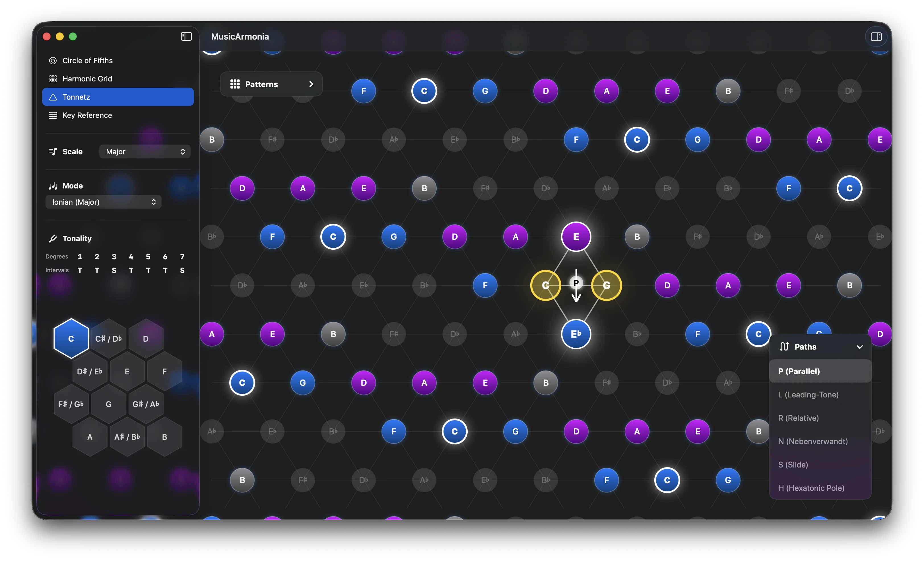Click the highlighted yellow C node
Screen dimensions: 924x562
546,285
